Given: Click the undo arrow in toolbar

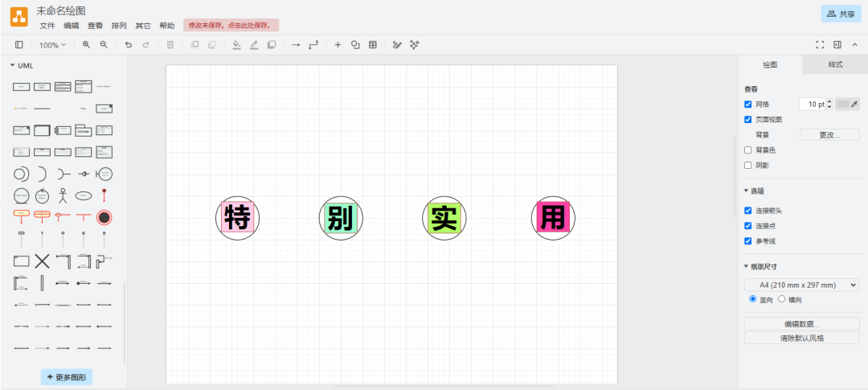Looking at the screenshot, I should point(128,45).
